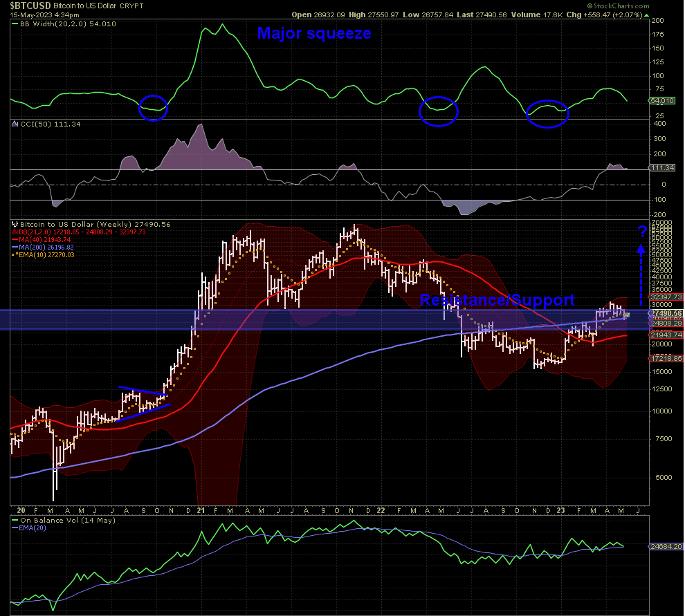Click the green up-triangle beside the change percentage
The width and height of the screenshot is (685, 616).
tap(646, 15)
